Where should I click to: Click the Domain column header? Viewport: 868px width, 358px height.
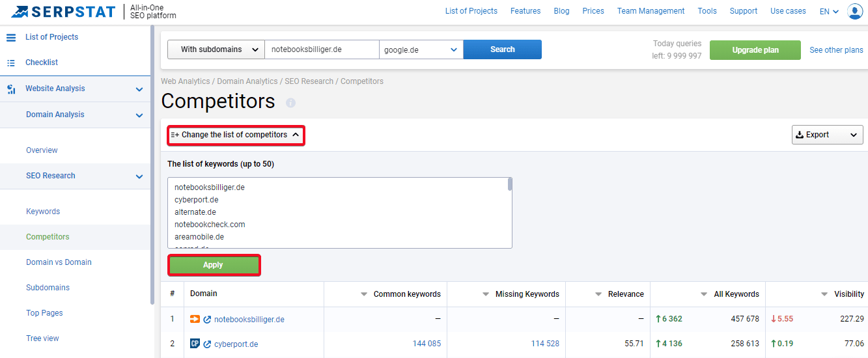(x=204, y=294)
